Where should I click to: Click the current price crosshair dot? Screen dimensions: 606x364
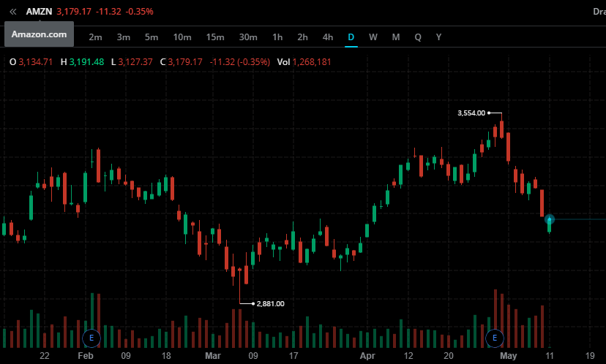coord(550,219)
